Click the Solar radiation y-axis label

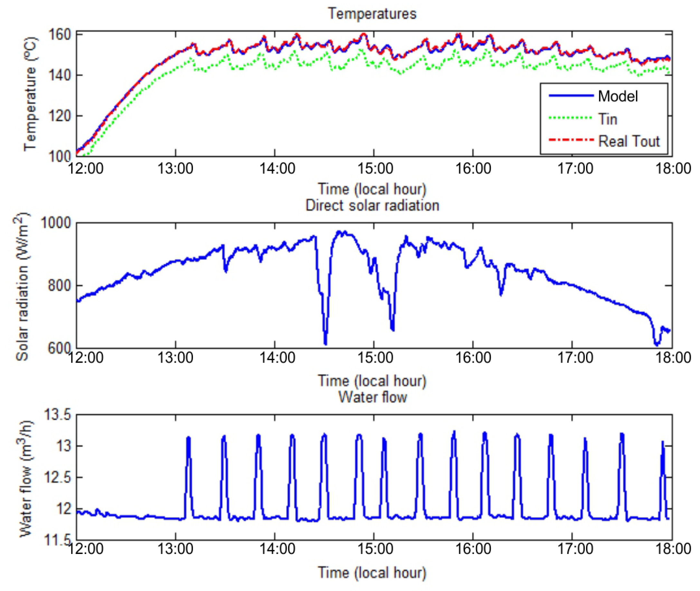pos(22,286)
